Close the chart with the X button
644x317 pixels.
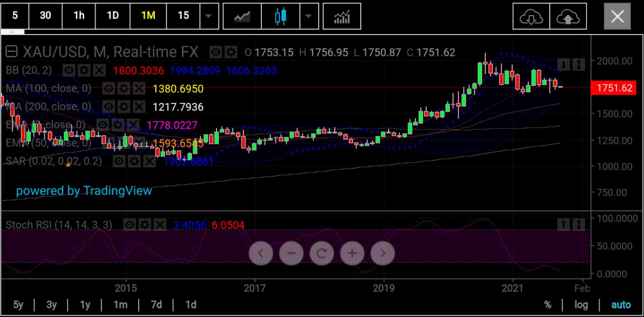click(x=617, y=16)
